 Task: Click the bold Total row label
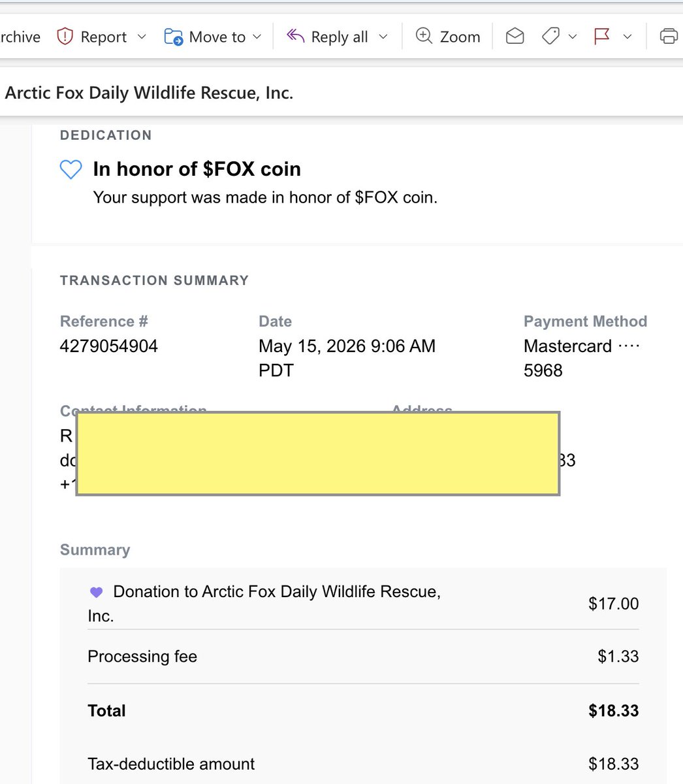click(x=106, y=711)
